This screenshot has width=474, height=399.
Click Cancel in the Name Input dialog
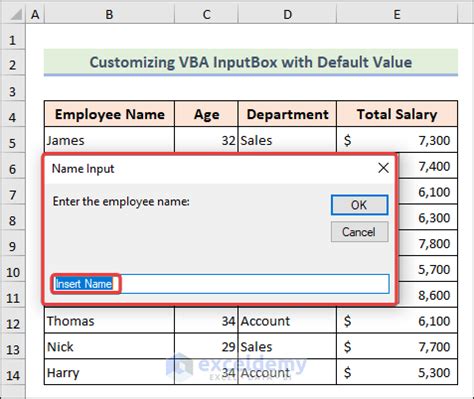coord(359,232)
